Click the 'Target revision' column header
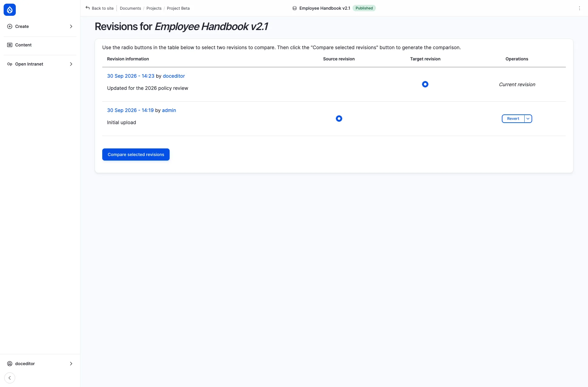 (x=425, y=59)
